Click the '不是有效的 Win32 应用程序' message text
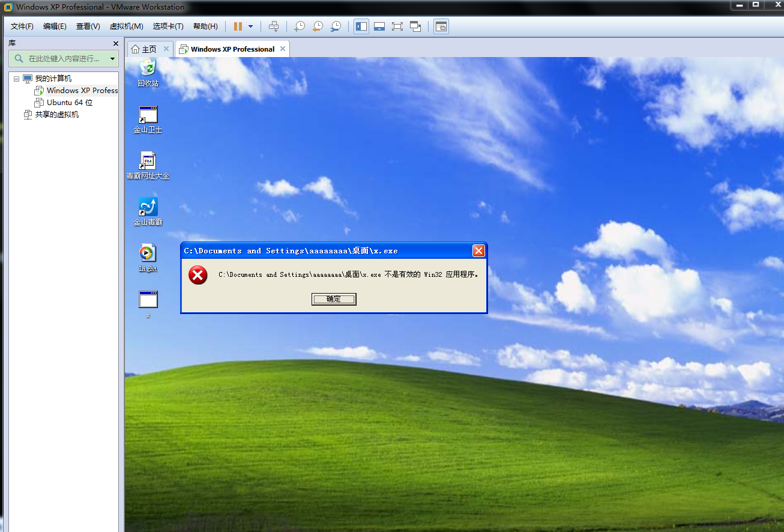The height and width of the screenshot is (532, 784). coord(432,274)
